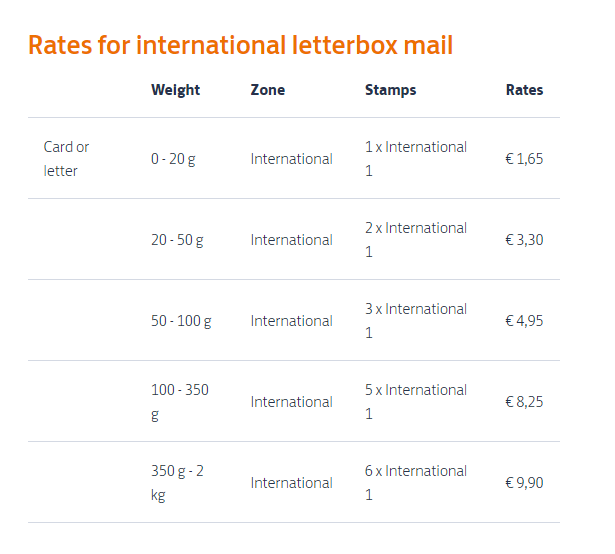Click '3 x International 1' stamps cell
The height and width of the screenshot is (554, 615).
pos(416,321)
